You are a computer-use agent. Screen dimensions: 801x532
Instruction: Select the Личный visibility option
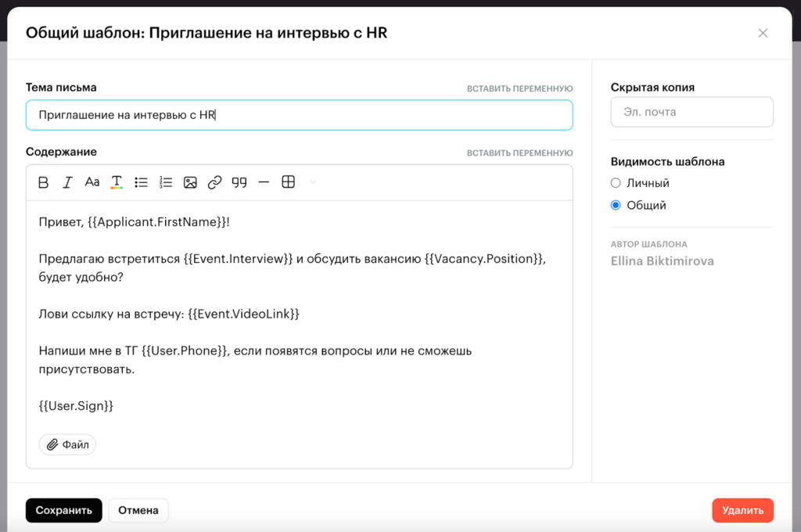(616, 183)
